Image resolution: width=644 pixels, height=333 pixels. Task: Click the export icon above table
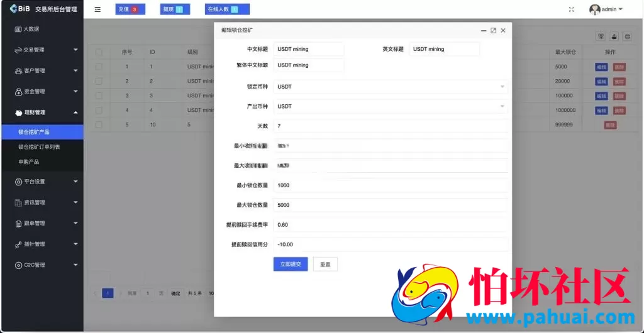coord(614,36)
